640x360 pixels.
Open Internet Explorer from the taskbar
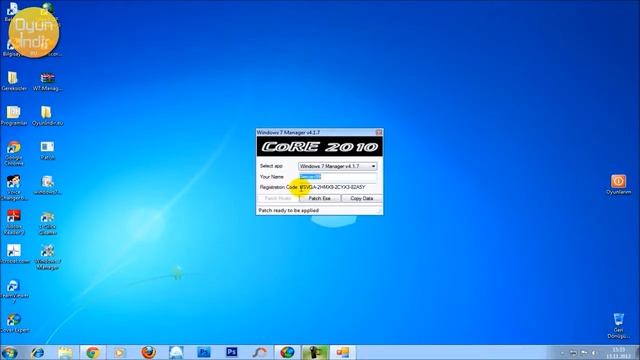38,353
